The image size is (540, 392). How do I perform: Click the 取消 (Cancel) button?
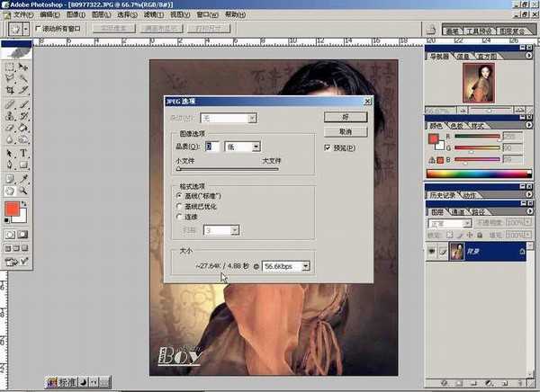tap(343, 131)
